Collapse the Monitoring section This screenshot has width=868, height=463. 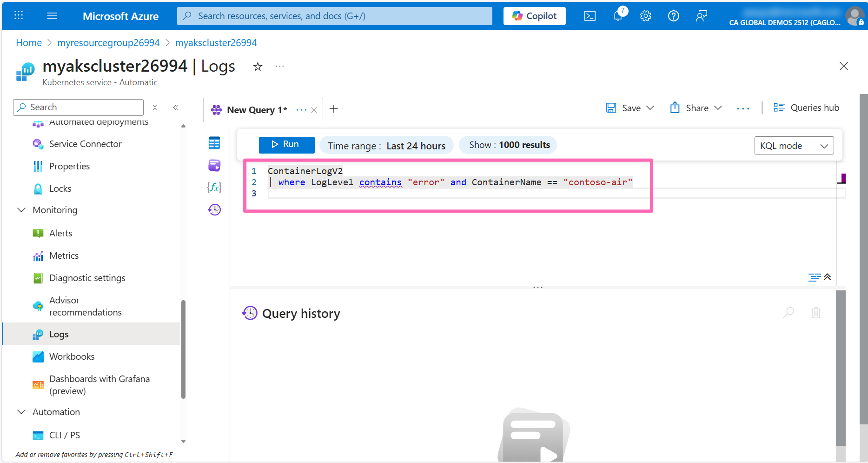pyautogui.click(x=21, y=210)
